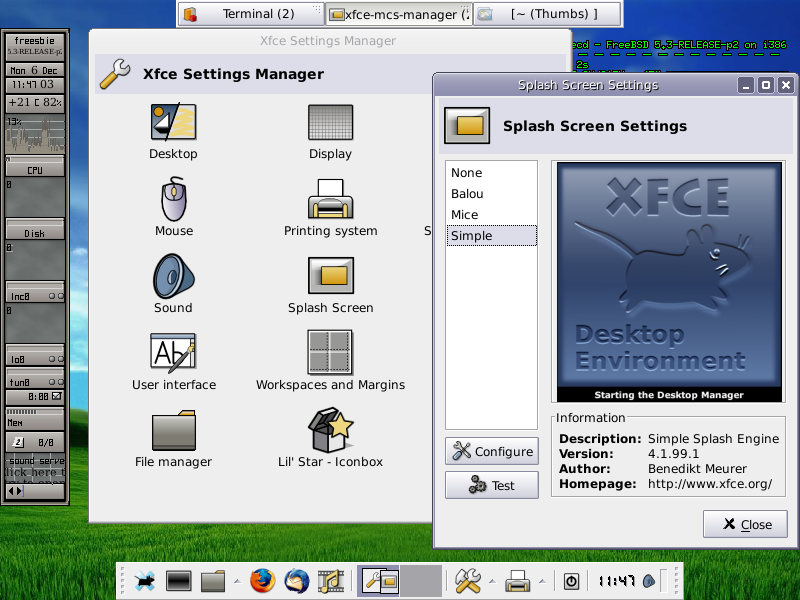Open the User interface settings icon
This screenshot has width=800, height=600.
coord(173,353)
